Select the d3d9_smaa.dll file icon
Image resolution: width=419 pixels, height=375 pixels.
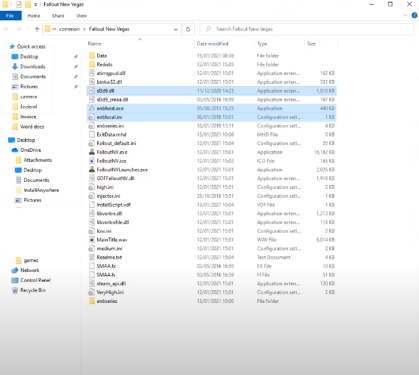(92, 99)
